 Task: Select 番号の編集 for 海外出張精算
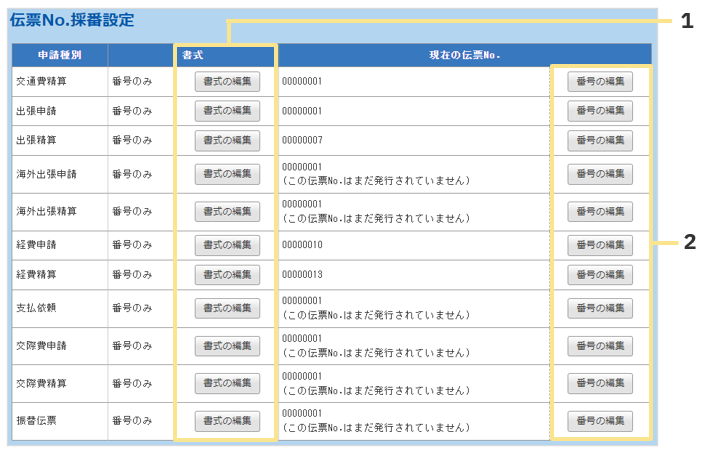pos(600,212)
